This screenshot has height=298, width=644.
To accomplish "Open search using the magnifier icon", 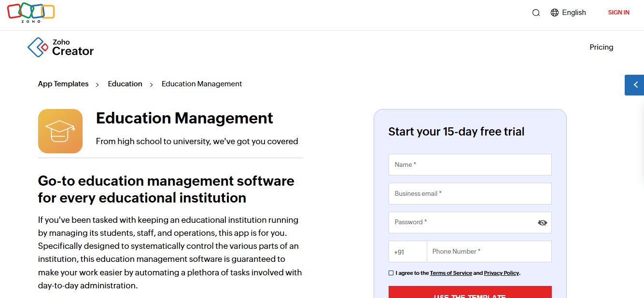I will pos(536,13).
